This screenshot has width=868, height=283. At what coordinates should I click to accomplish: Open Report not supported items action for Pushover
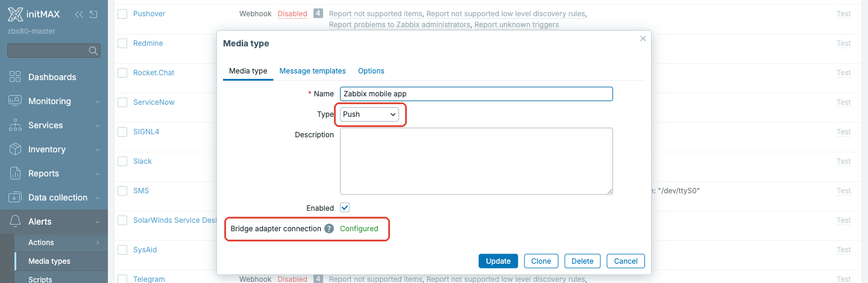376,13
